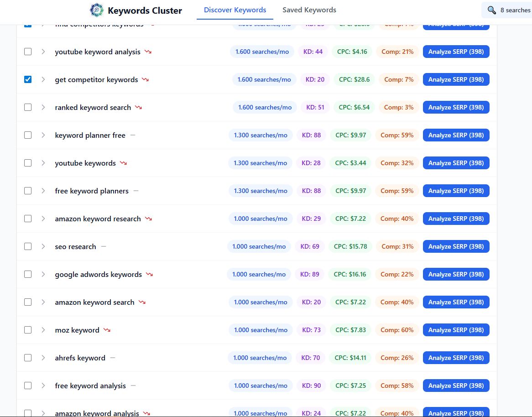Click the Keywords Cluster logo icon
Image resolution: width=532 pixels, height=417 pixels.
pyautogui.click(x=96, y=10)
